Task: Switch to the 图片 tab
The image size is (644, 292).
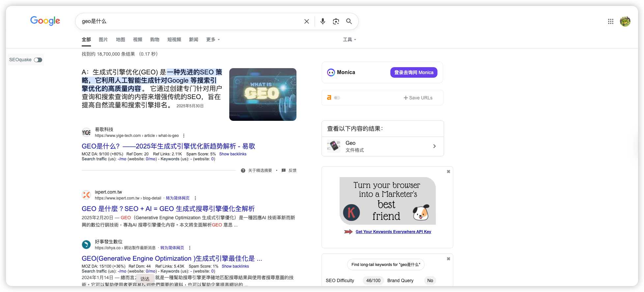Action: [103, 40]
